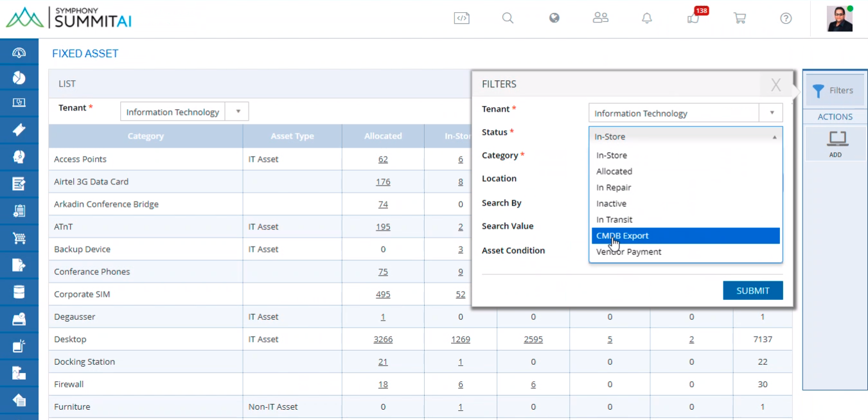
Task: Click the code bracket icon in top bar
Action: click(461, 18)
